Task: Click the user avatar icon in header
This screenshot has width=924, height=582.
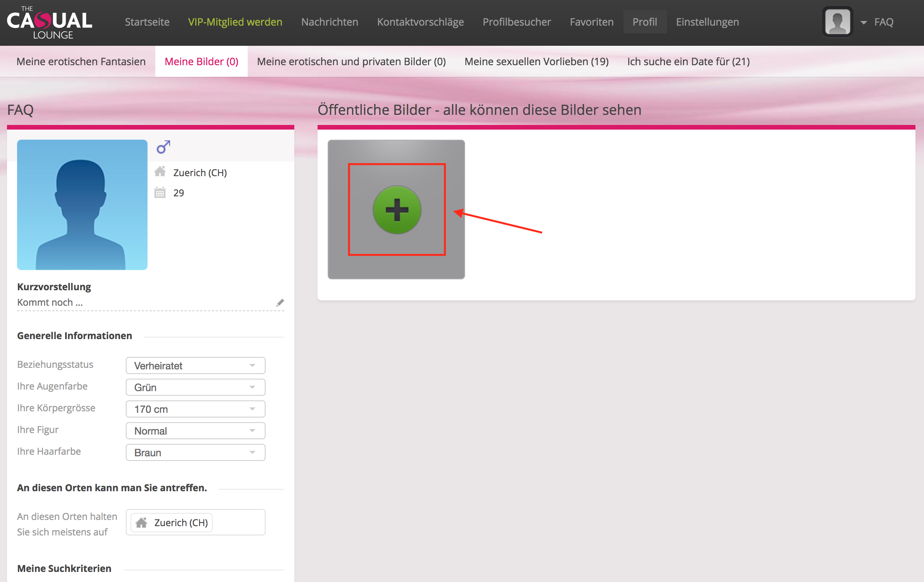Action: (x=837, y=22)
